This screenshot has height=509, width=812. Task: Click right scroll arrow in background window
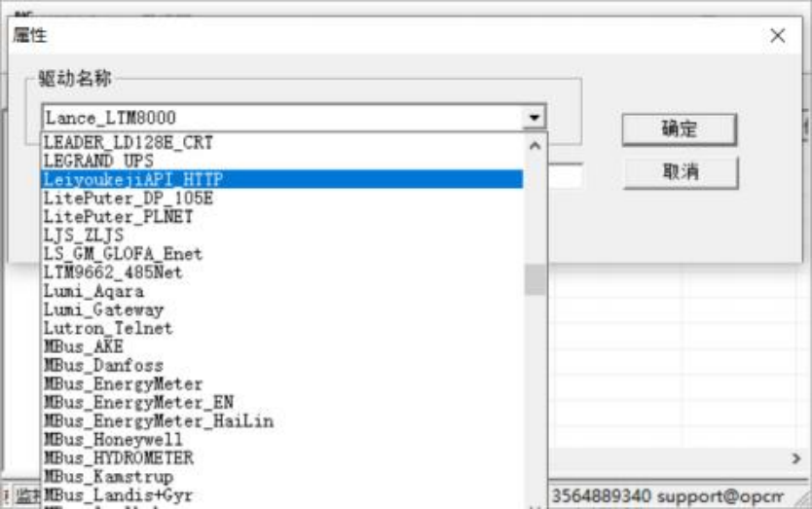pos(796,458)
